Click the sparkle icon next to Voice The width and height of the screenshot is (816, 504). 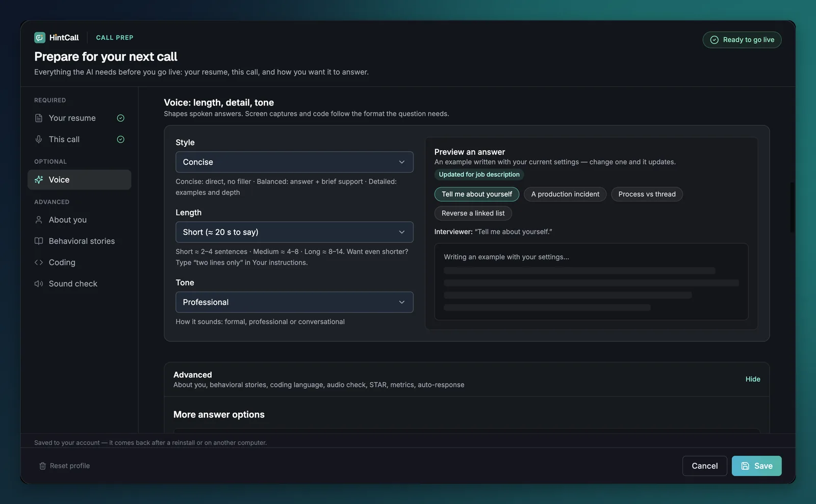point(39,180)
